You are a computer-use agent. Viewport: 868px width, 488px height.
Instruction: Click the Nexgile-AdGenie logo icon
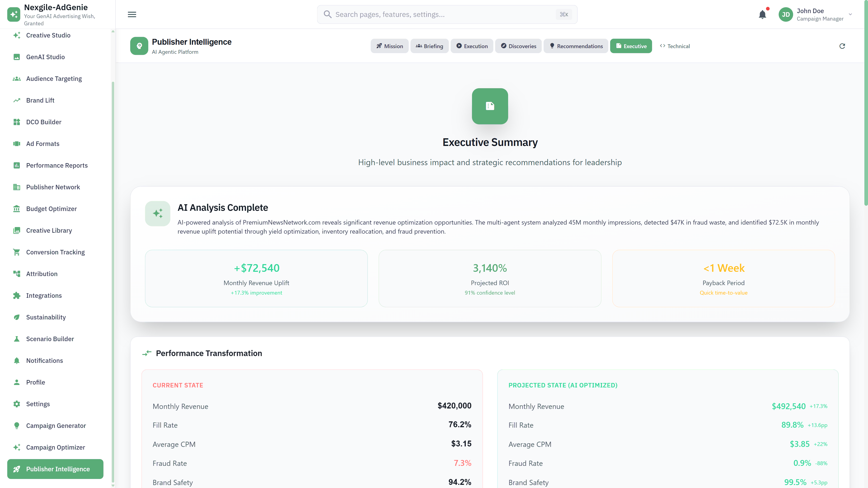(14, 14)
